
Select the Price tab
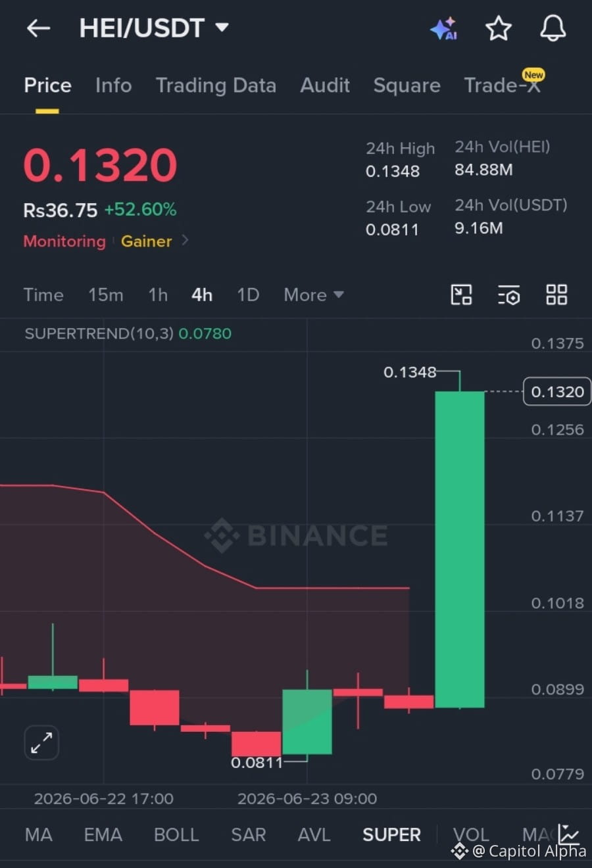click(47, 85)
